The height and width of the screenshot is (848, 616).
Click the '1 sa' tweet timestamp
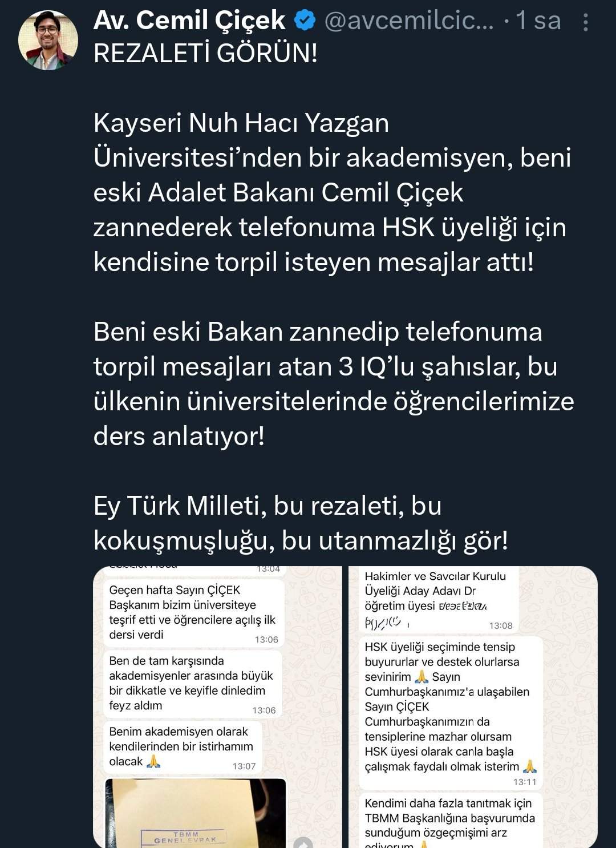tap(538, 21)
